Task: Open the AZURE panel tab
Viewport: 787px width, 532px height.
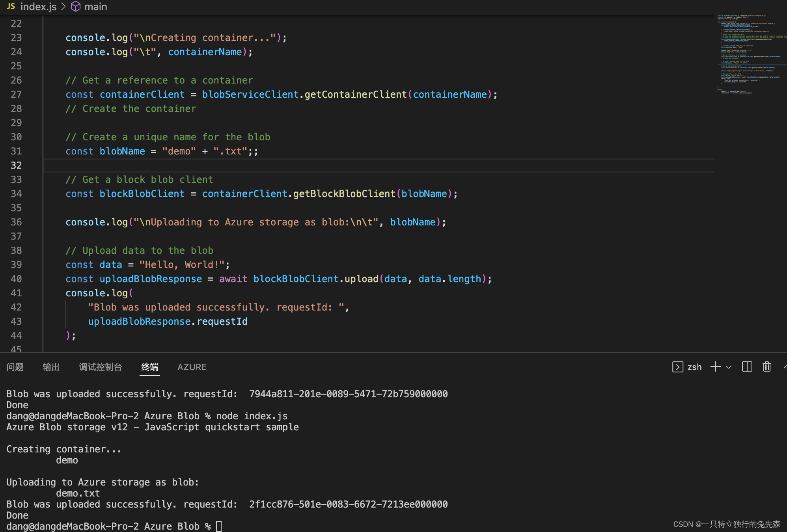Action: 192,367
